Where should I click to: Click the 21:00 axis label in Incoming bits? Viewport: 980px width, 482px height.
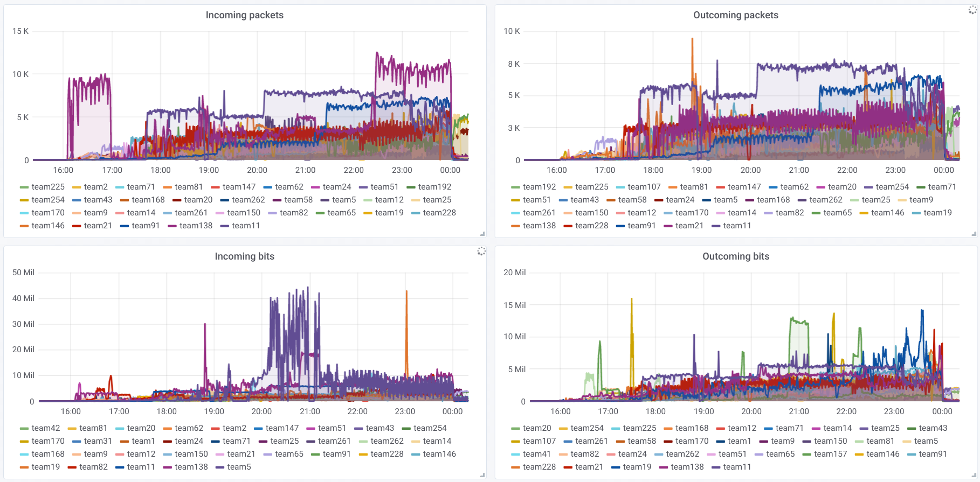click(x=309, y=411)
